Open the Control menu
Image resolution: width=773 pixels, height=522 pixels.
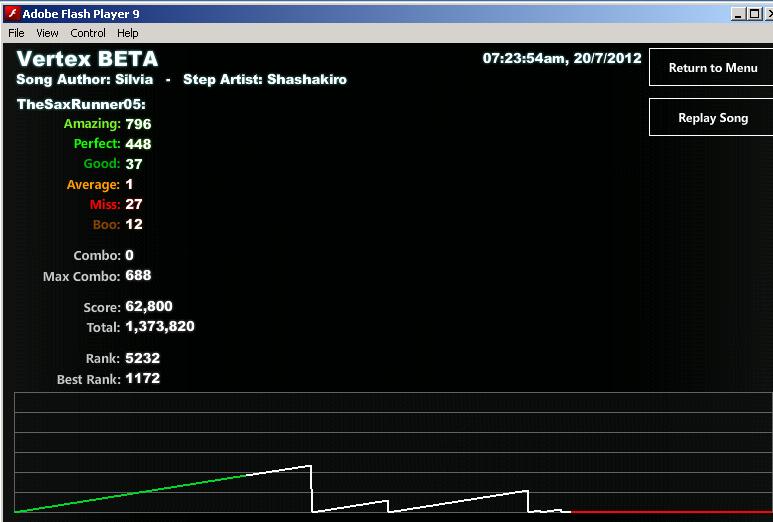88,33
